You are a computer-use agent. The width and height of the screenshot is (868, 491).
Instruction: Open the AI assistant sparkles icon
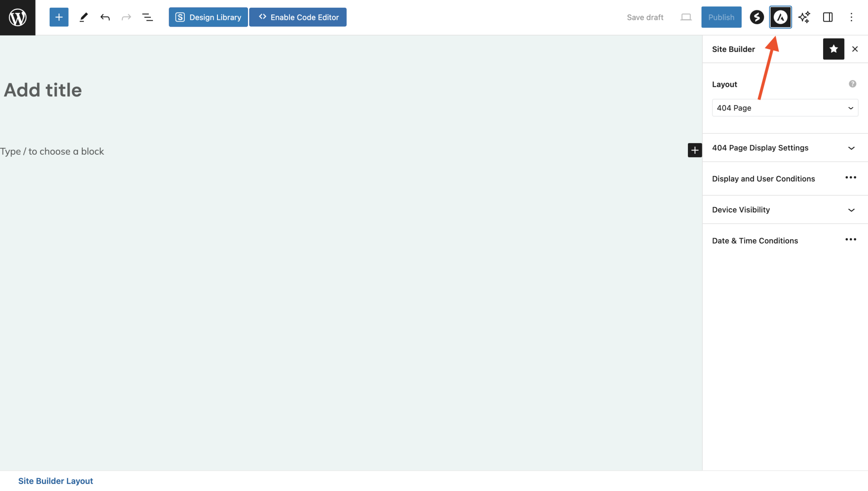pyautogui.click(x=804, y=17)
